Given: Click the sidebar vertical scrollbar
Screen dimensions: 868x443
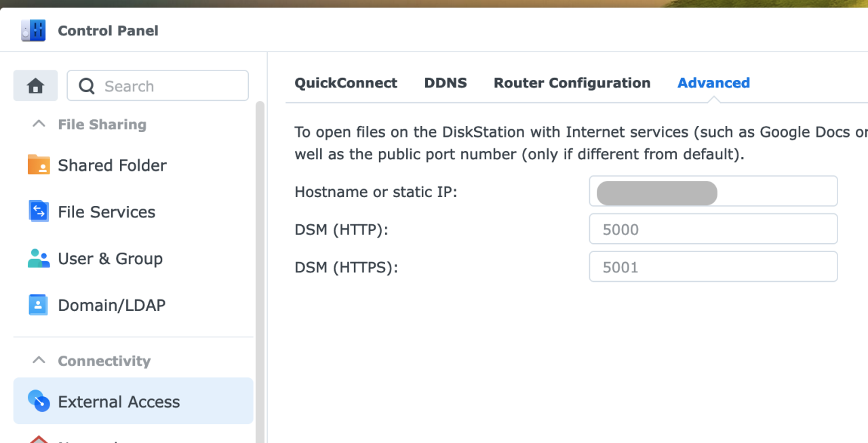Looking at the screenshot, I should click(260, 271).
